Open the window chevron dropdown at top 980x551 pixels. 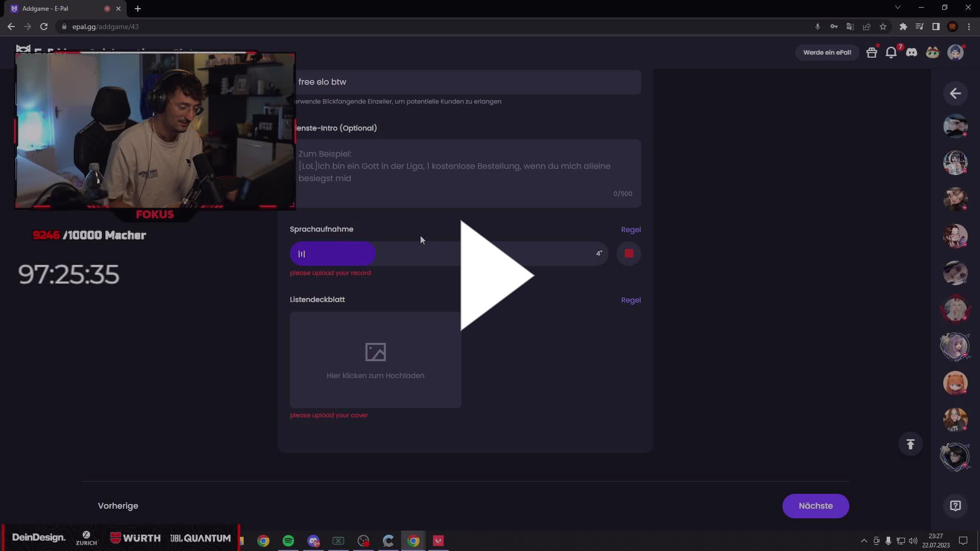click(898, 7)
